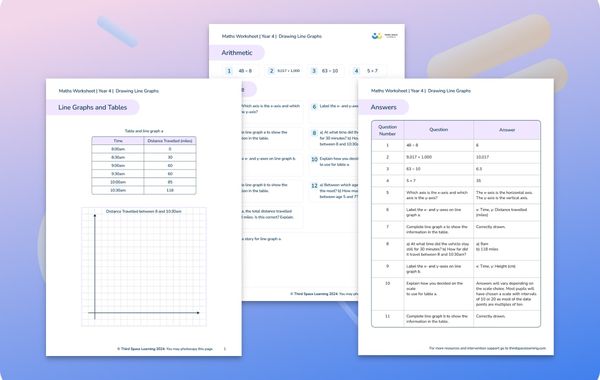Select the 10:30am cell in the table
The image size is (600, 380).
118,190
